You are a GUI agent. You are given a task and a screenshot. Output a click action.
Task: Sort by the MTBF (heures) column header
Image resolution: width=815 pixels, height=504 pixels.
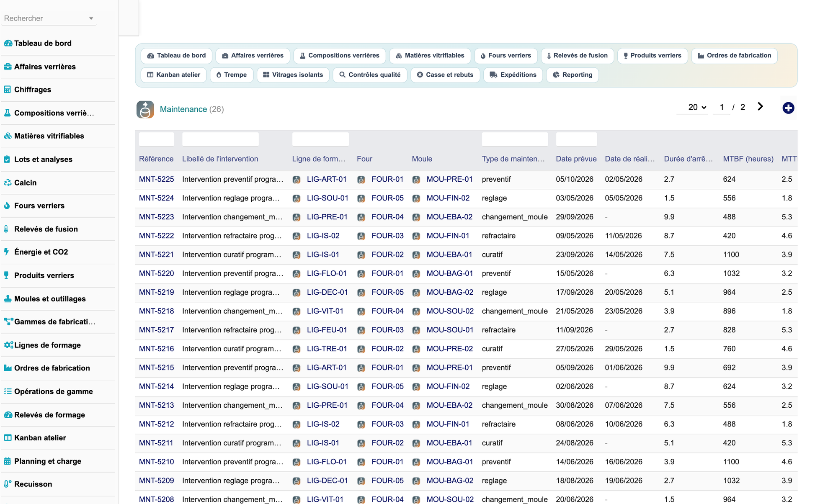[x=748, y=159]
